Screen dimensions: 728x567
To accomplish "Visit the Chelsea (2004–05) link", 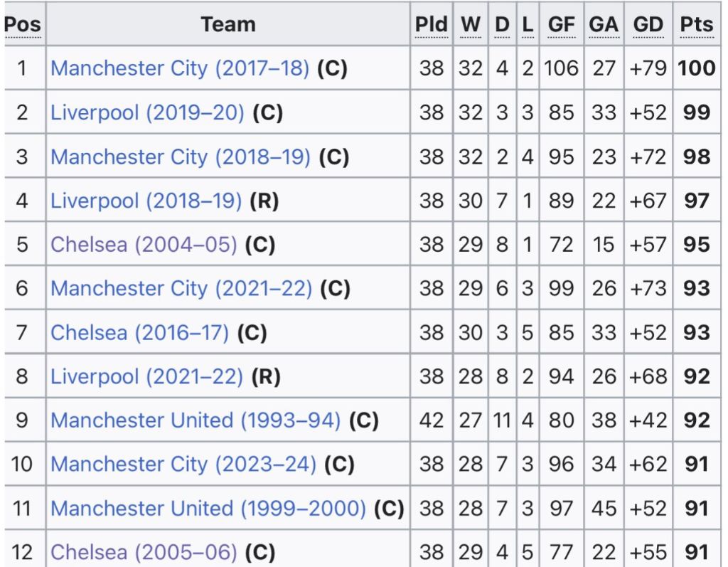I will [143, 245].
